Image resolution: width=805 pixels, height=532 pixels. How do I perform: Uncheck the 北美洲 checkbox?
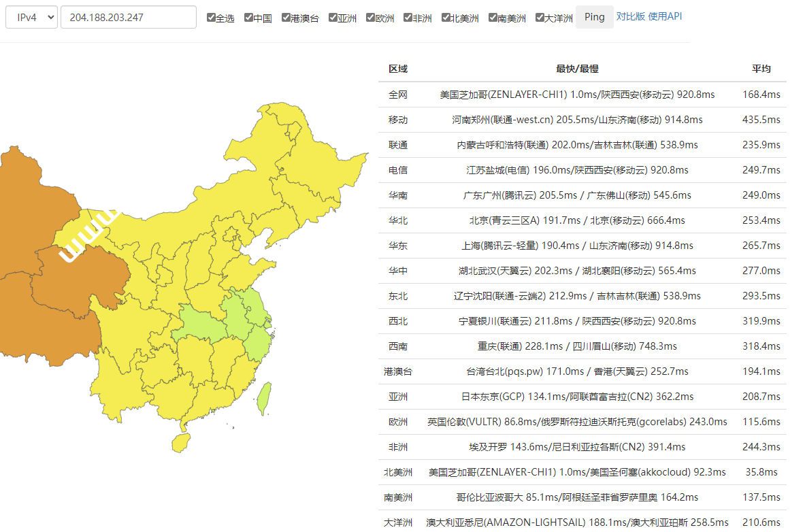[x=444, y=16]
